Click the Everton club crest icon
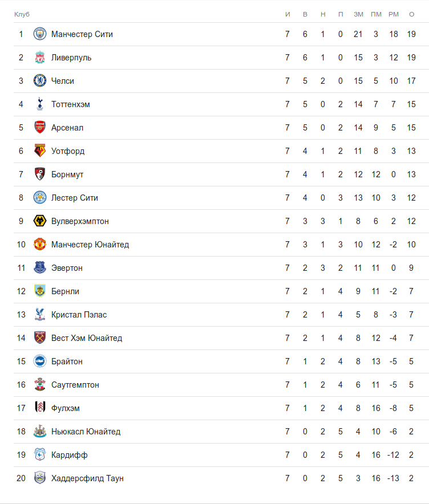The width and height of the screenshot is (429, 504). tap(39, 268)
